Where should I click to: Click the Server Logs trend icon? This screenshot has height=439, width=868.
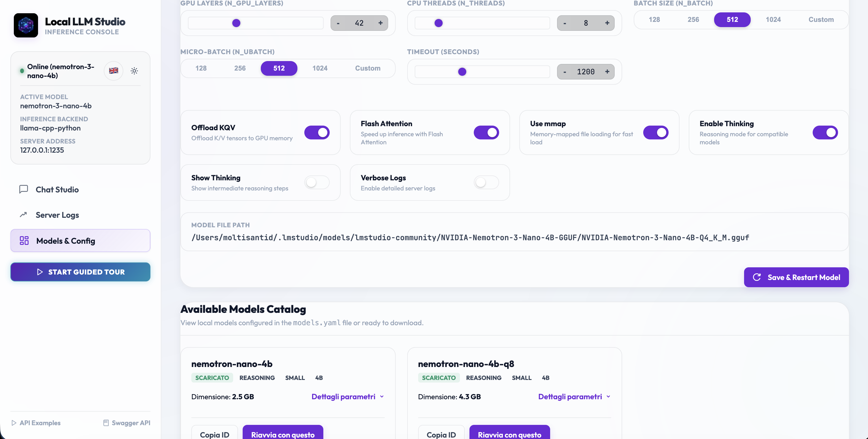pos(23,215)
